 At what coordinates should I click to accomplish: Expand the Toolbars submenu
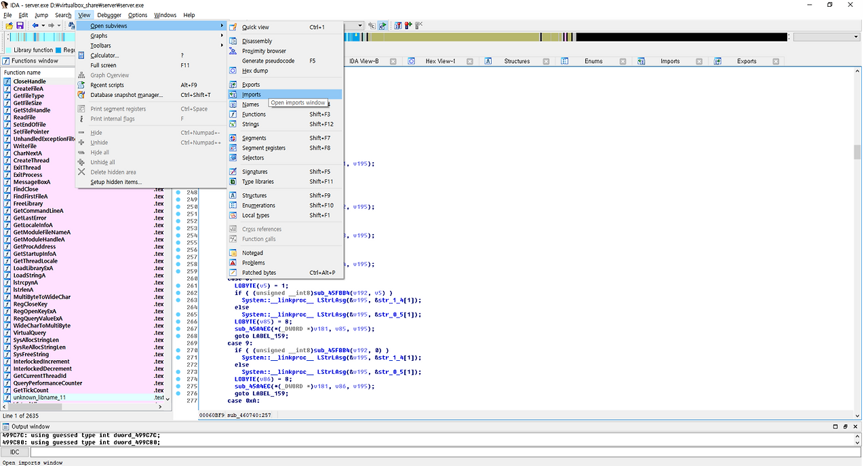click(151, 45)
